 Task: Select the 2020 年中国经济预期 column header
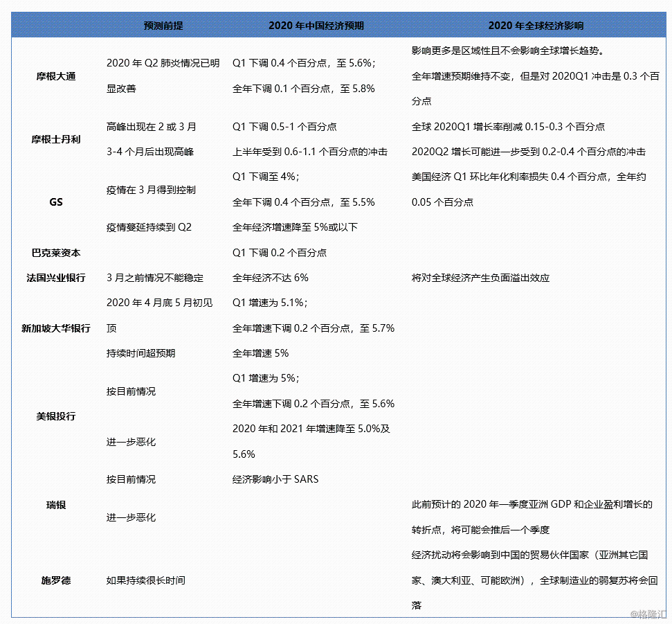pos(316,26)
